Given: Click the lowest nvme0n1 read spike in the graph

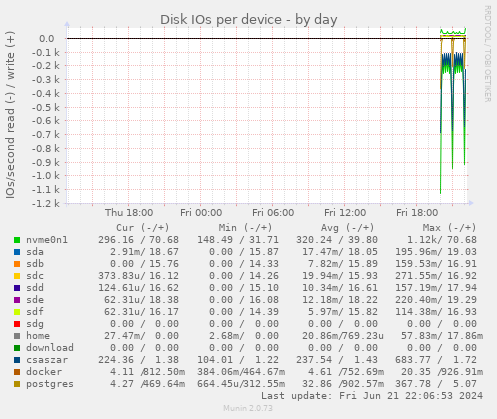Looking at the screenshot, I should pos(441,191).
